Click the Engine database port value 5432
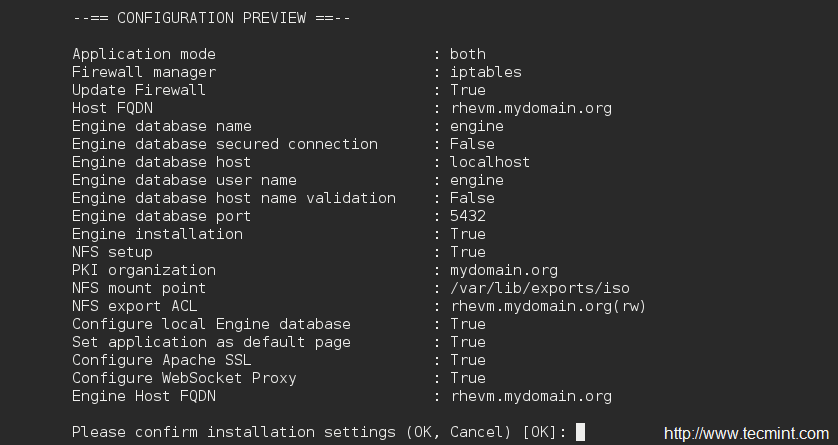 [x=467, y=216]
